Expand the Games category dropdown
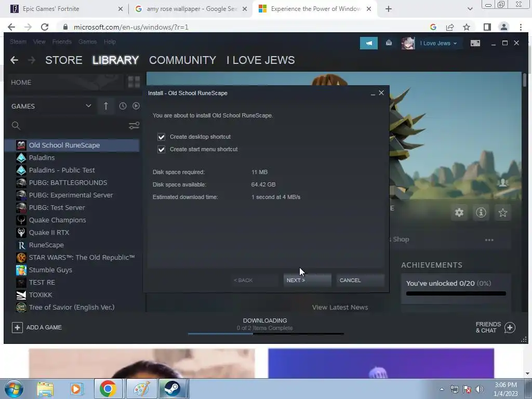This screenshot has height=399, width=532. tap(88, 106)
